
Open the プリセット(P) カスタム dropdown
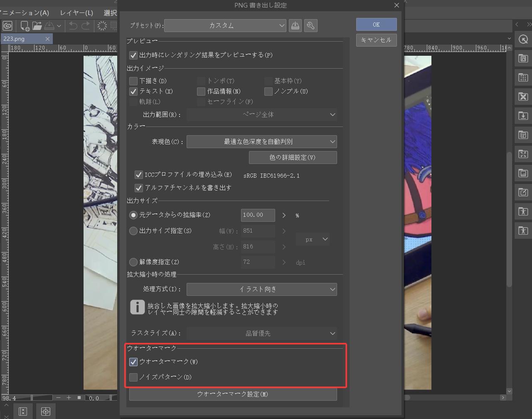coord(225,25)
